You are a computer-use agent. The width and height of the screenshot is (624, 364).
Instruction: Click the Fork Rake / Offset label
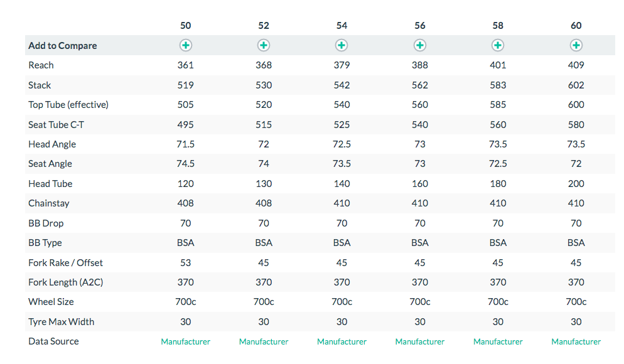[65, 262]
